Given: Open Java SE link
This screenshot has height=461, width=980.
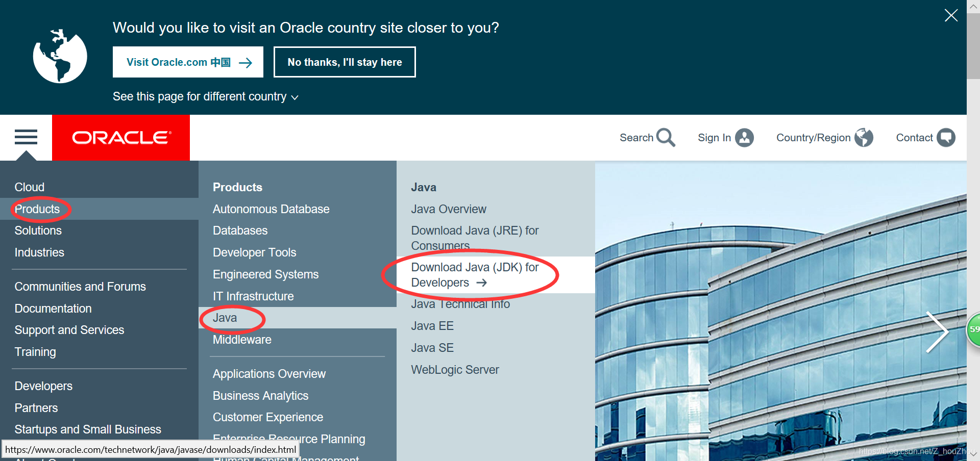Looking at the screenshot, I should click(432, 348).
